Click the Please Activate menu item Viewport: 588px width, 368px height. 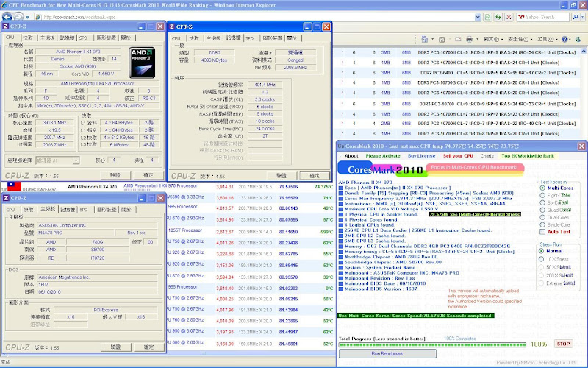[383, 156]
